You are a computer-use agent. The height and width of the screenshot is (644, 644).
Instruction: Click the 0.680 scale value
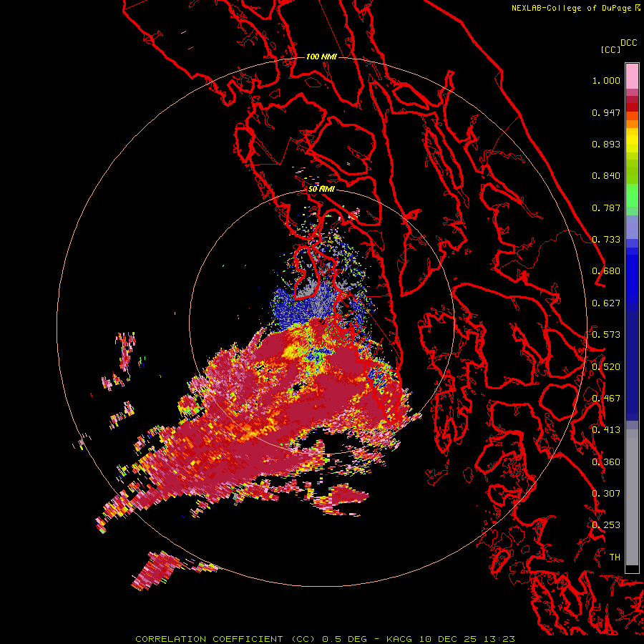pos(606,271)
